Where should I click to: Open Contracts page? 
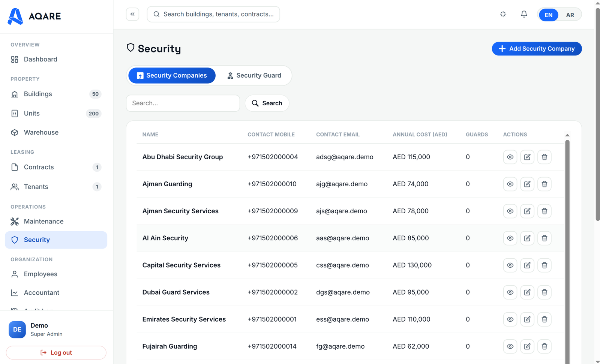click(x=56, y=167)
